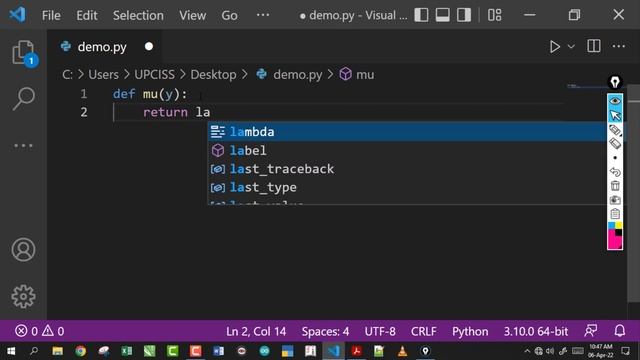Viewport: 640px width, 360px height.
Task: Click the camera snapshot icon in annotation toolbar
Action: pos(615,200)
